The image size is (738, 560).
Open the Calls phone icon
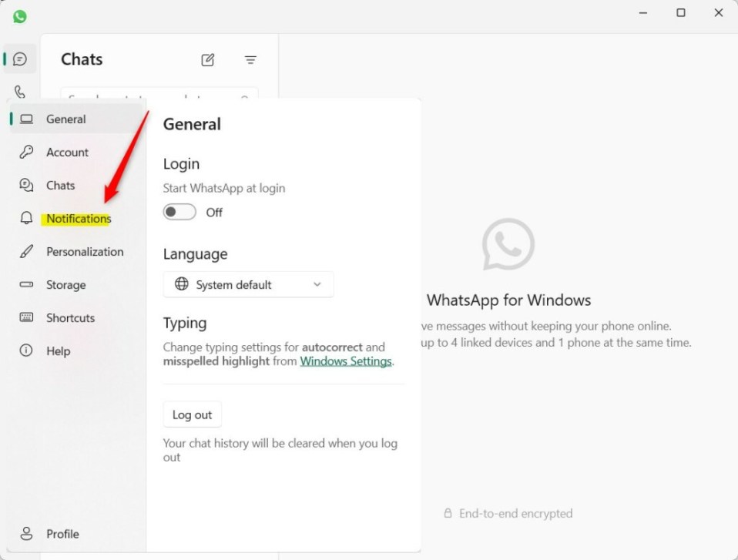20,92
